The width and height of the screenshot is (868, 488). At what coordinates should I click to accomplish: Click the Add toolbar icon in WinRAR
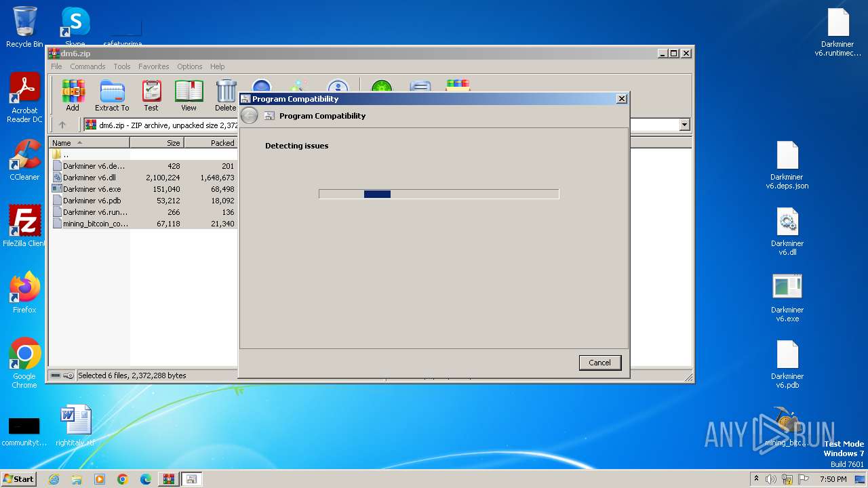[x=73, y=96]
